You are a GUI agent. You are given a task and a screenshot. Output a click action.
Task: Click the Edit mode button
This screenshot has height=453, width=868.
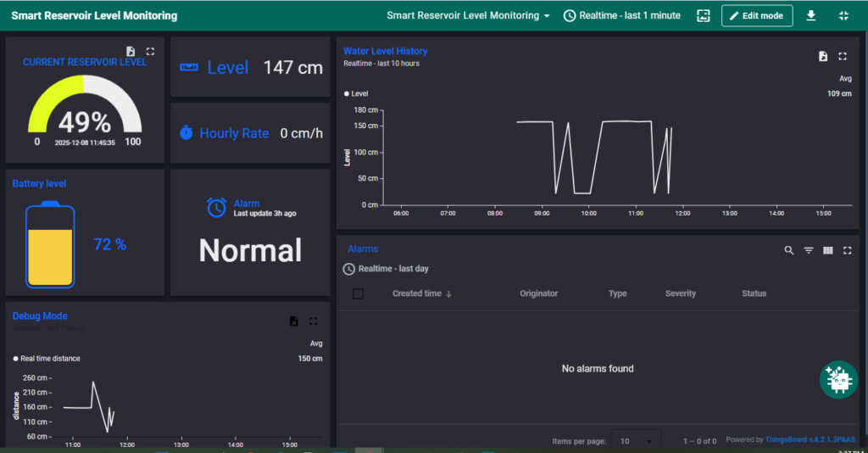point(756,15)
